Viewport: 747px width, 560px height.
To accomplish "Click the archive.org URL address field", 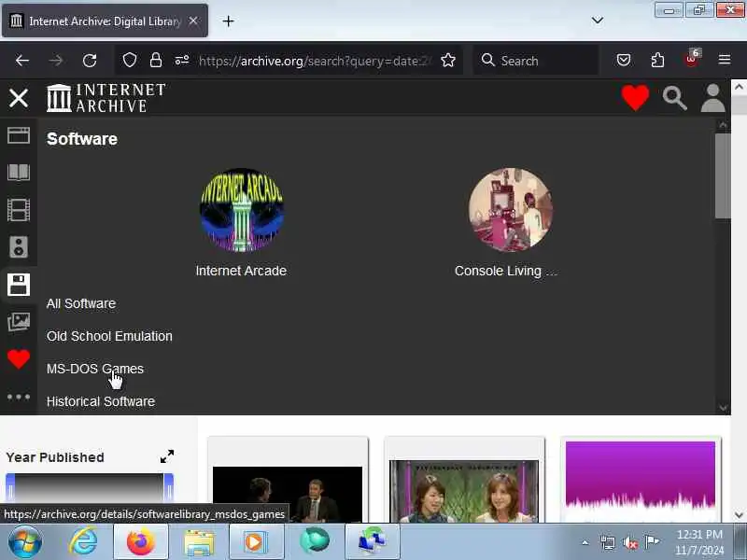I will pyautogui.click(x=316, y=61).
